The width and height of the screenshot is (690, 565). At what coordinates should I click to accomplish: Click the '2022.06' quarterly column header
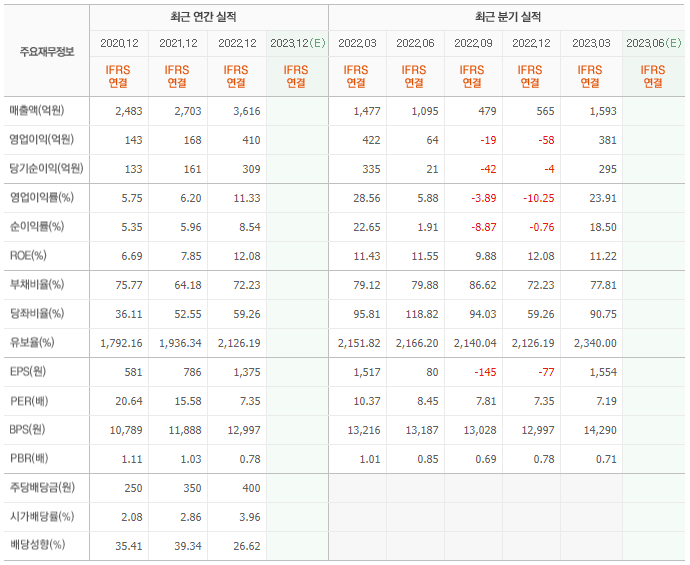point(415,43)
